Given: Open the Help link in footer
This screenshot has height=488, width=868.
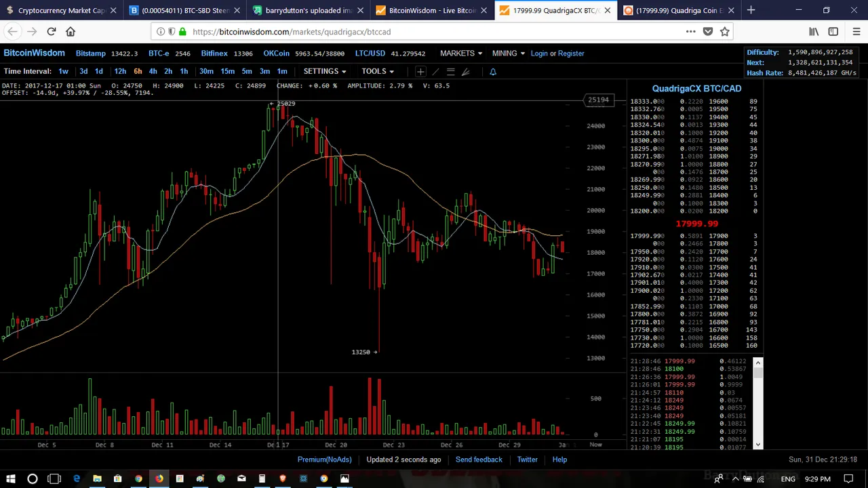Looking at the screenshot, I should coord(559,460).
